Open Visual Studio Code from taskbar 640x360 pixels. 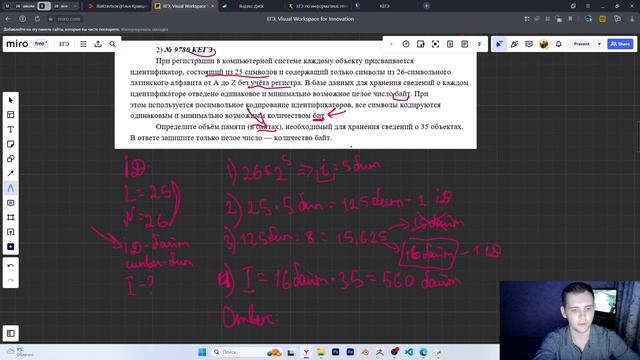(409, 352)
